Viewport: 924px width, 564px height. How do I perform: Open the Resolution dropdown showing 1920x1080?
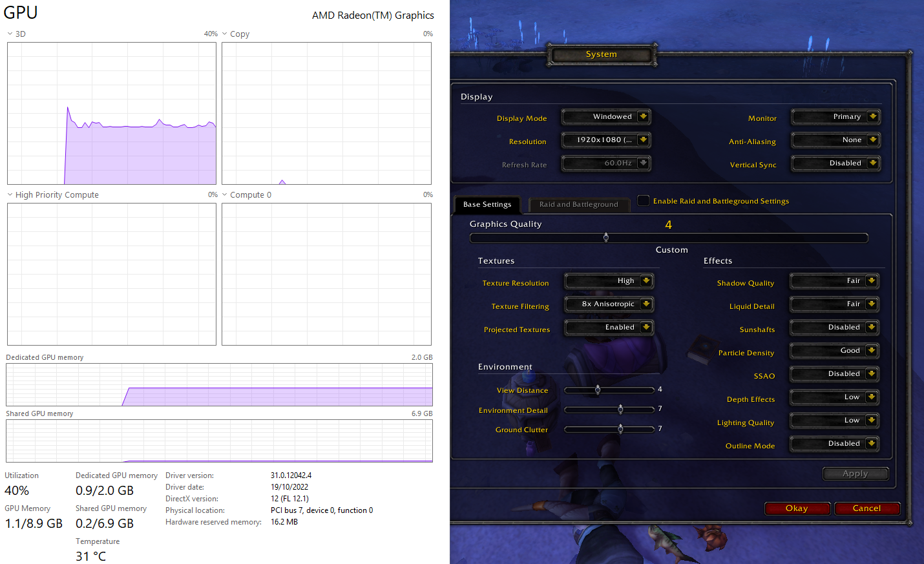tap(606, 140)
